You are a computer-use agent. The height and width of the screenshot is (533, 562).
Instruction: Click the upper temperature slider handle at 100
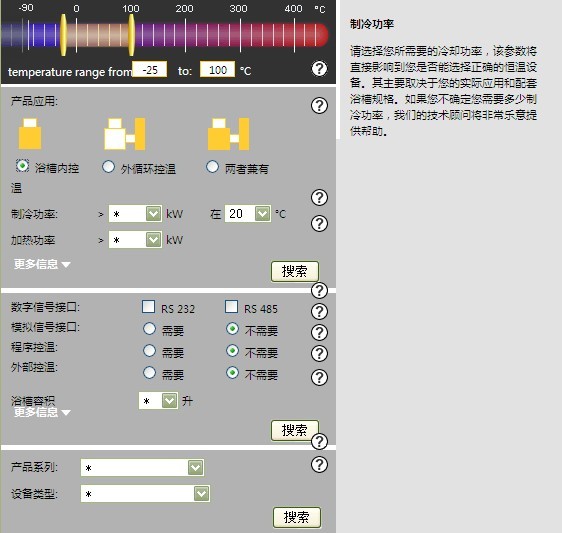pyautogui.click(x=132, y=35)
